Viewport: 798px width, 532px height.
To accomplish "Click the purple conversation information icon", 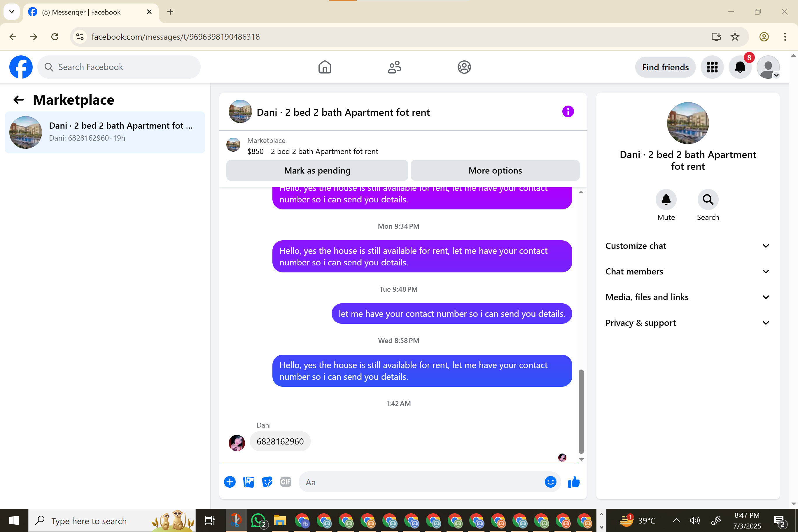I will point(568,112).
